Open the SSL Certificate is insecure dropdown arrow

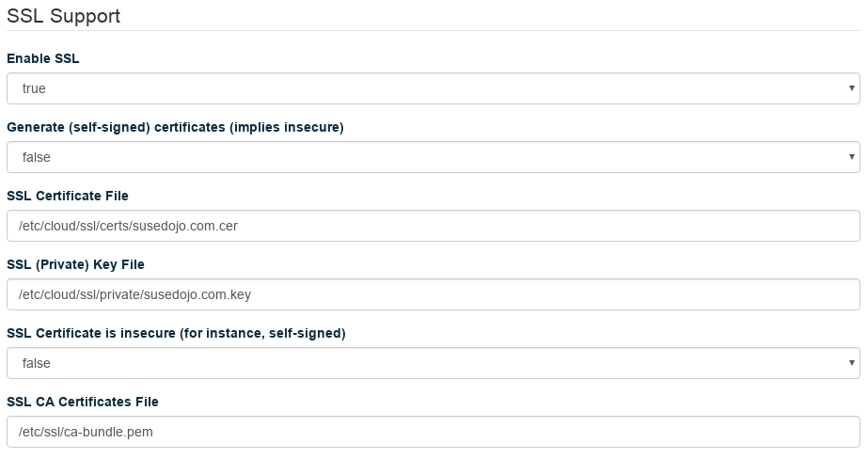(x=851, y=363)
